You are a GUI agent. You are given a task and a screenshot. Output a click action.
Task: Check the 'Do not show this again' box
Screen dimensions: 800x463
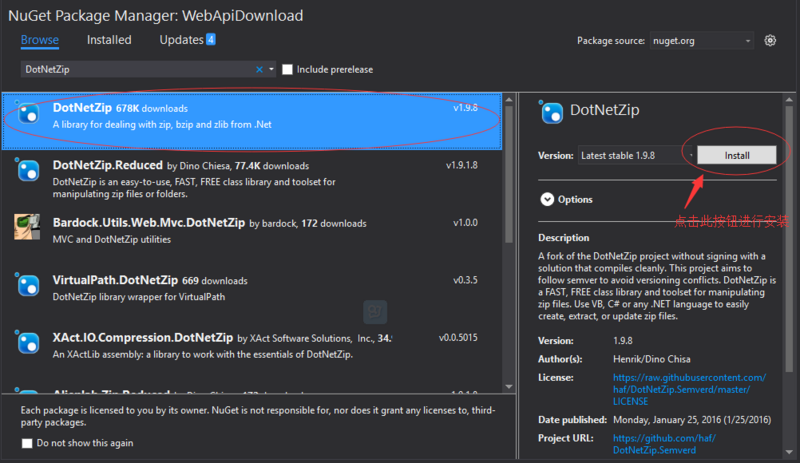(27, 443)
